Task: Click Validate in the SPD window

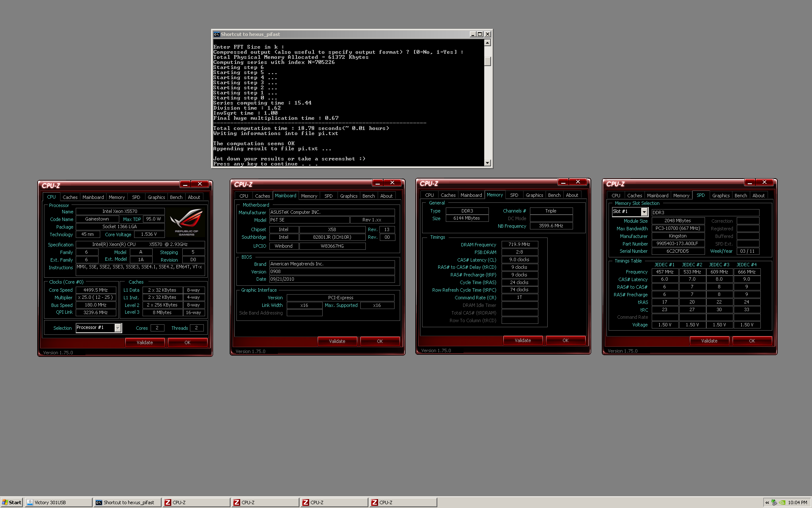Action: (709, 341)
